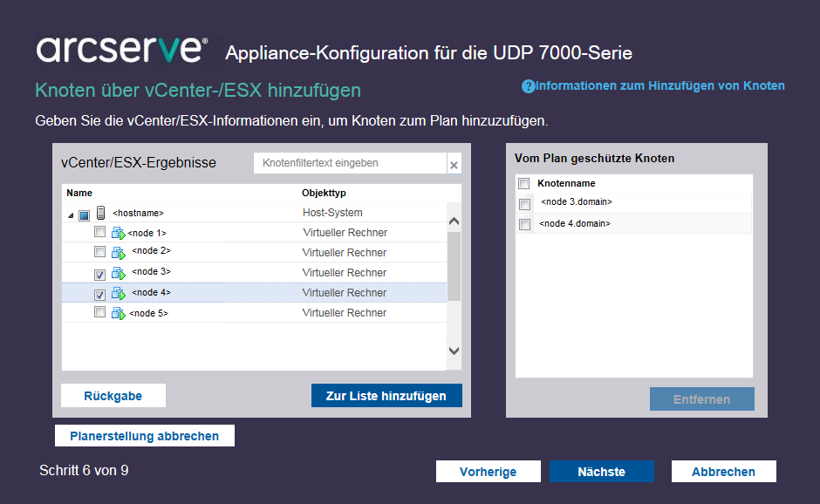Click the Host-System object type cell
The height and width of the screenshot is (504, 820).
(x=332, y=213)
